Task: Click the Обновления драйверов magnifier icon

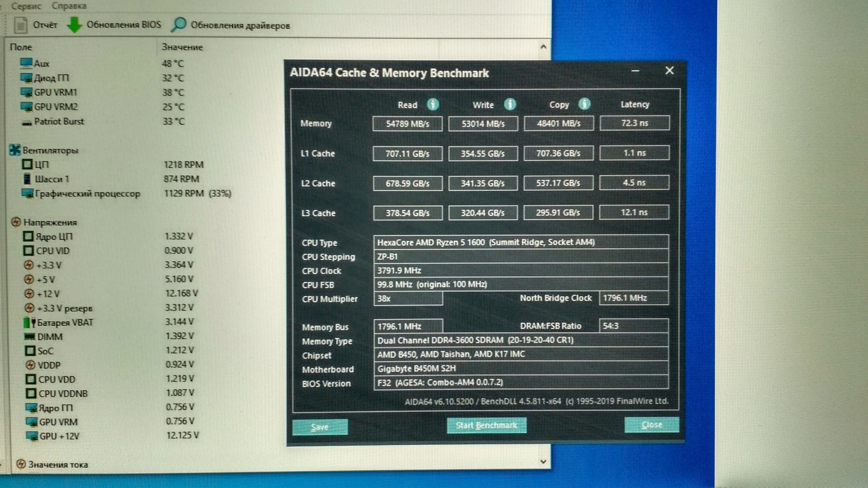Action: 178,25
